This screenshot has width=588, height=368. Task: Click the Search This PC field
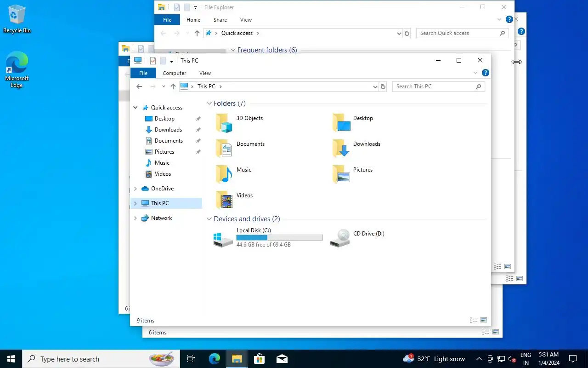[438, 86]
